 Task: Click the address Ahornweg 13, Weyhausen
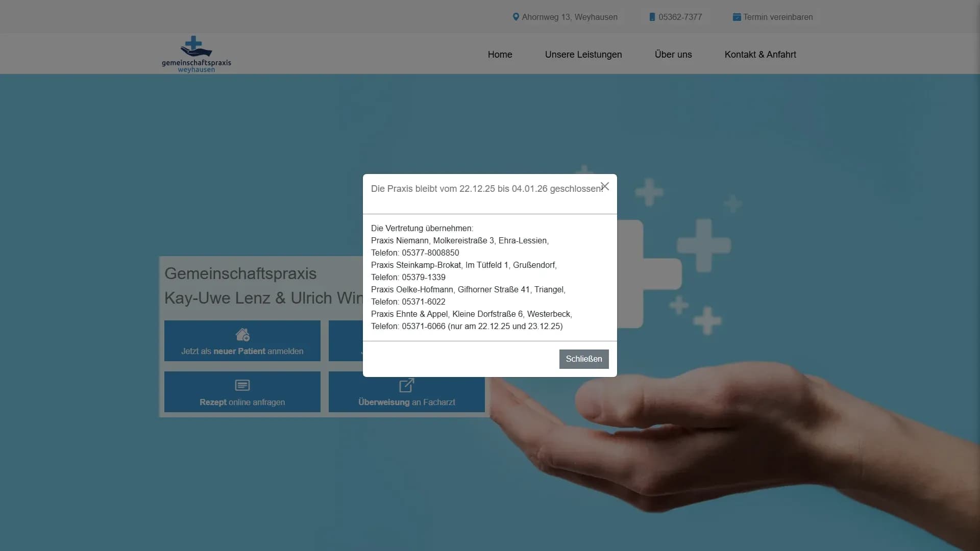570,17
